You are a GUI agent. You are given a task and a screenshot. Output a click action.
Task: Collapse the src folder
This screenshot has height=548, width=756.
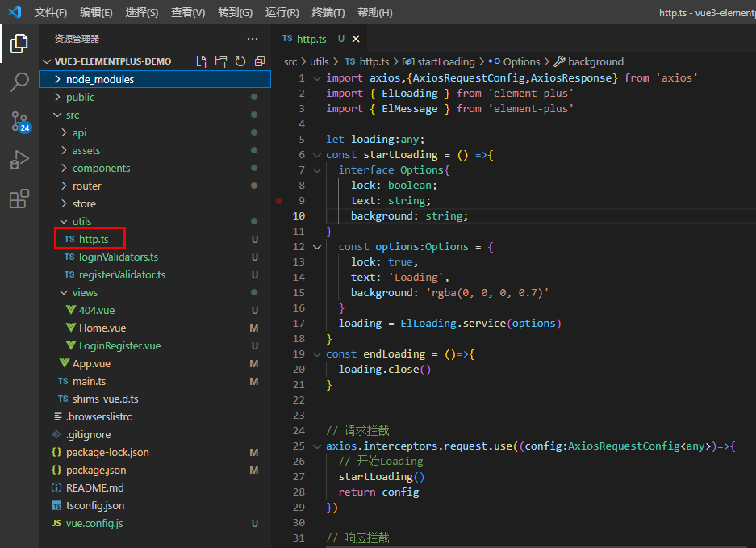[x=57, y=115]
